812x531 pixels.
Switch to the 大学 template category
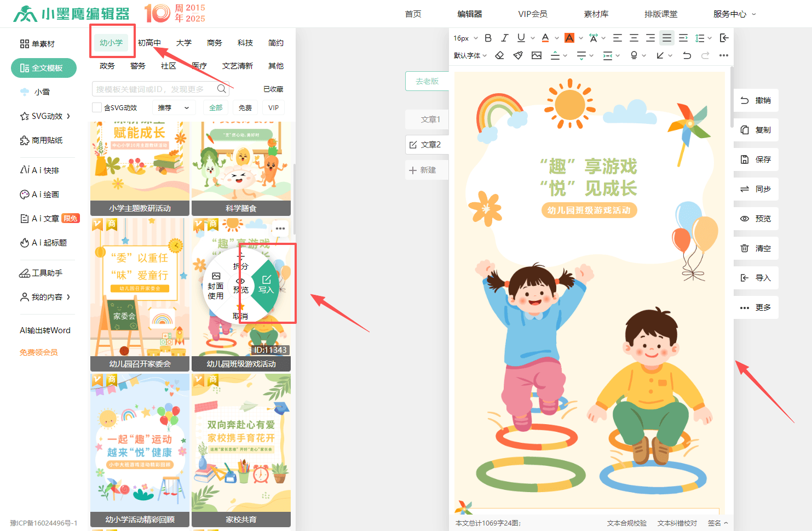(184, 43)
